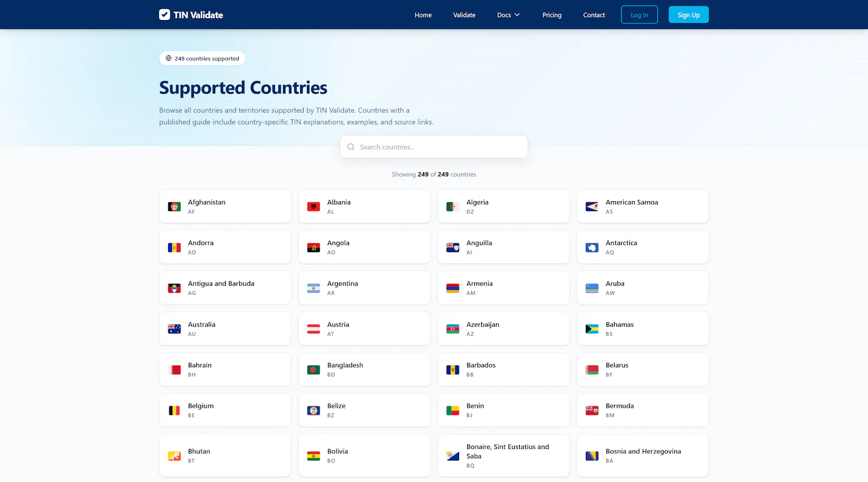Viewport: 868px width, 482px height.
Task: Click the AQ country code text
Action: [610, 253]
